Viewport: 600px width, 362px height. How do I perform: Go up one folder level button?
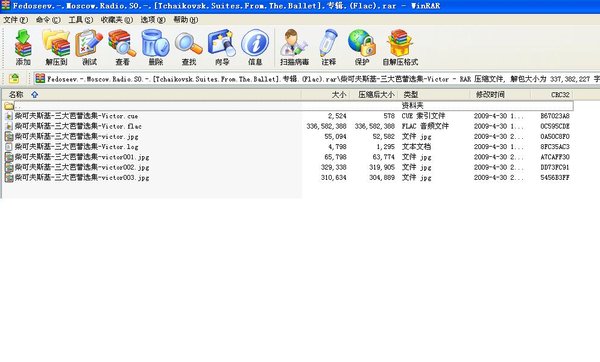14,78
